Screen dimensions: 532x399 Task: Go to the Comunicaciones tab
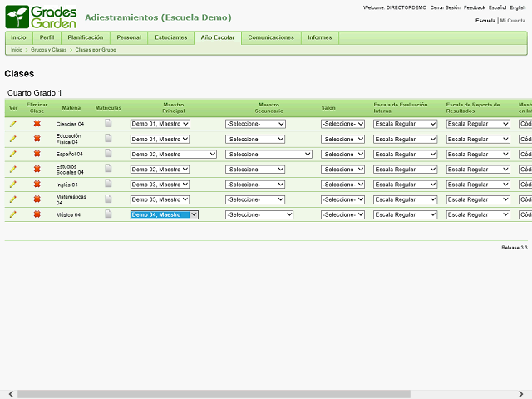(x=271, y=37)
